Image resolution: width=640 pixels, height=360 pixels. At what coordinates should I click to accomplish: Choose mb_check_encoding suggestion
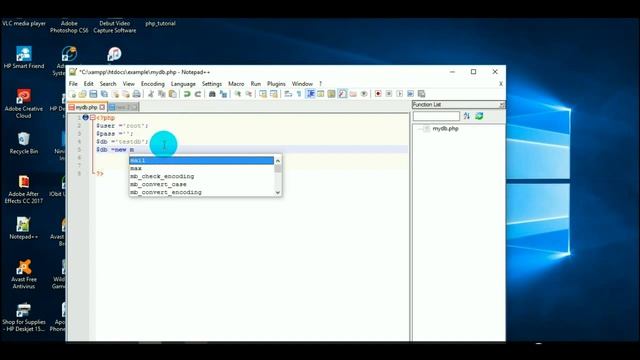(202, 176)
